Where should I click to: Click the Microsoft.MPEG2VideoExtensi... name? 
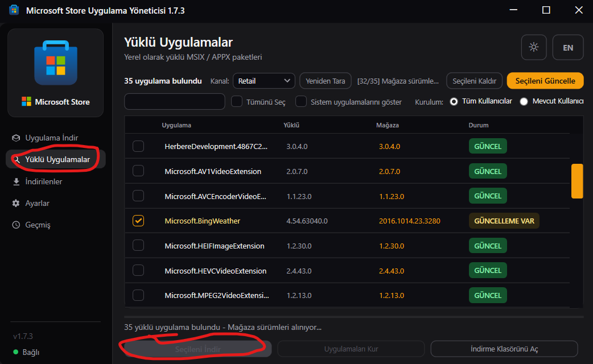click(x=217, y=295)
